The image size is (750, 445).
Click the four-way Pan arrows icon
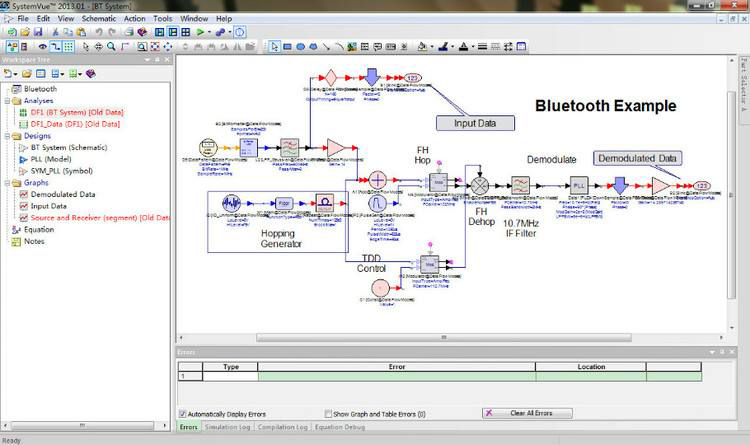98,46
